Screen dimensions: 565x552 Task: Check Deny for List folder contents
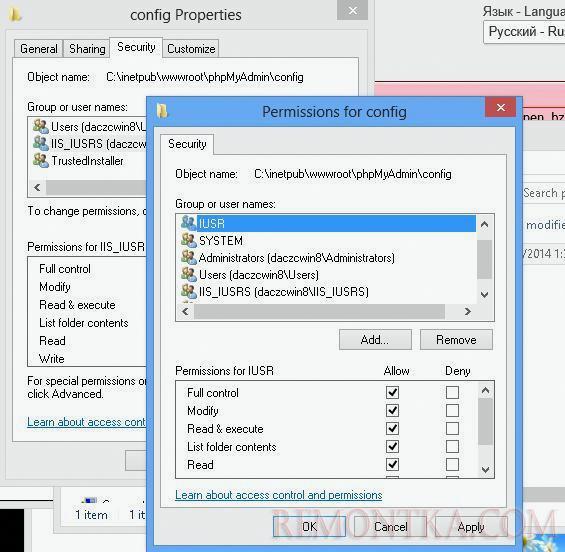pos(452,446)
